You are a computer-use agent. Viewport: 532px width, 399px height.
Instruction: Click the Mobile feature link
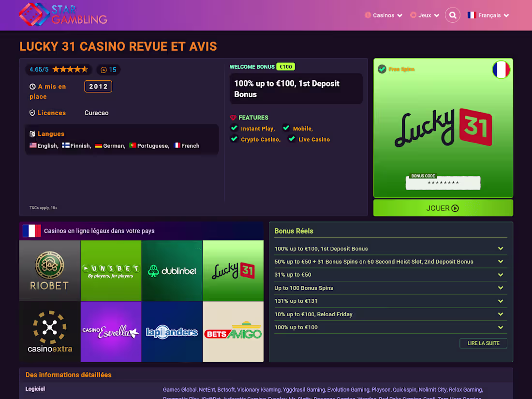tap(303, 129)
